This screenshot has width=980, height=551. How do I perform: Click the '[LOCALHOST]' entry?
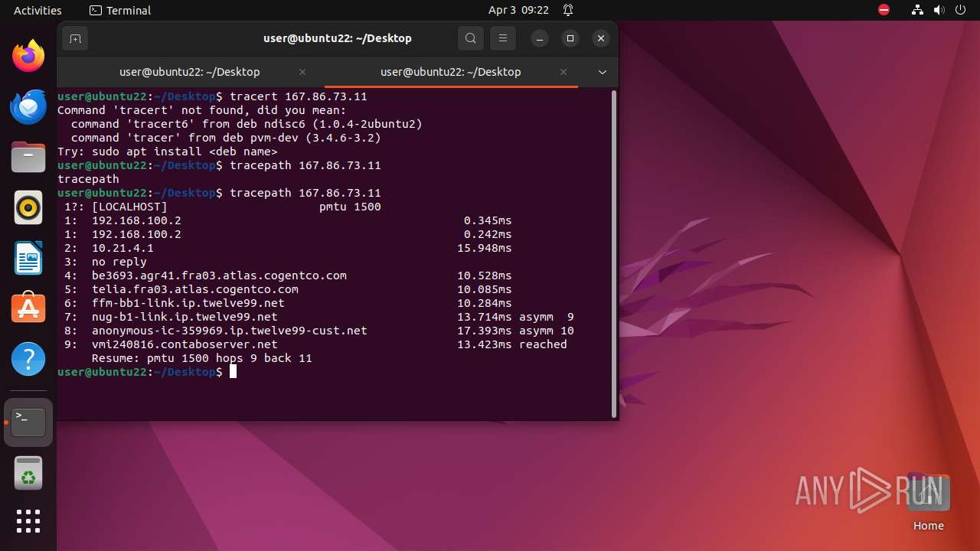[x=129, y=207]
